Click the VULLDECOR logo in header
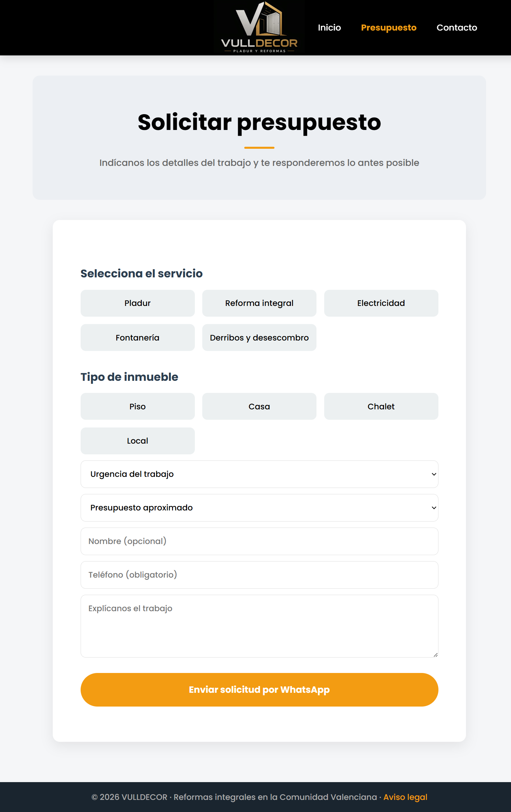 259,27
